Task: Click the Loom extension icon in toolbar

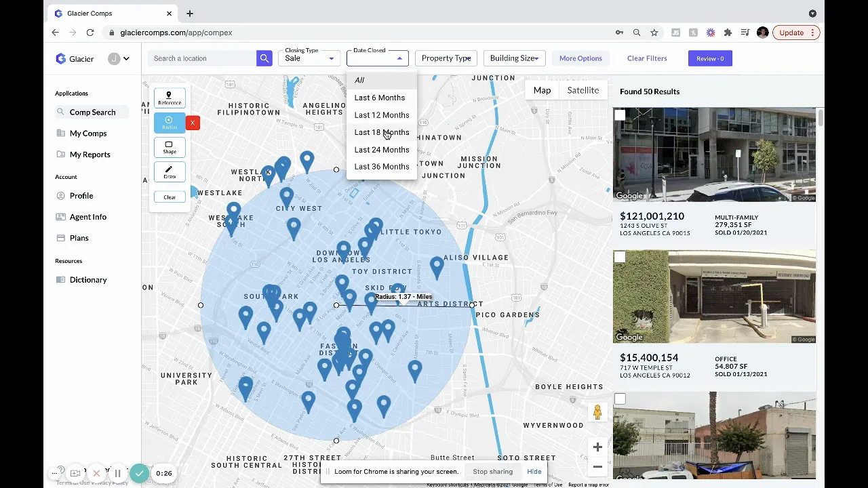Action: point(710,33)
